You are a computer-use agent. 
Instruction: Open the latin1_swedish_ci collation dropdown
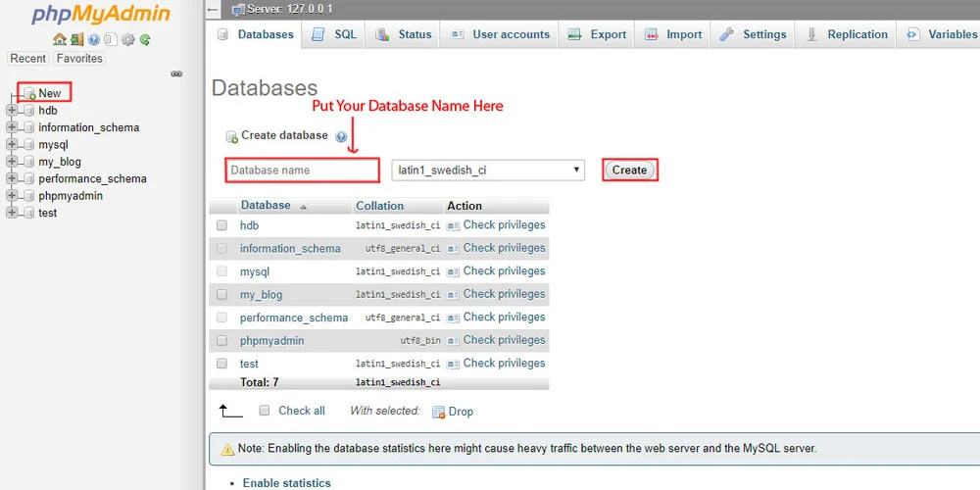(487, 170)
